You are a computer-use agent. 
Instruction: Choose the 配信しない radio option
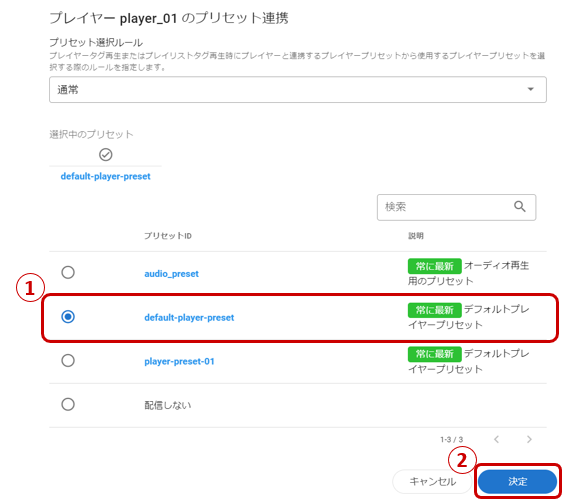pyautogui.click(x=68, y=404)
